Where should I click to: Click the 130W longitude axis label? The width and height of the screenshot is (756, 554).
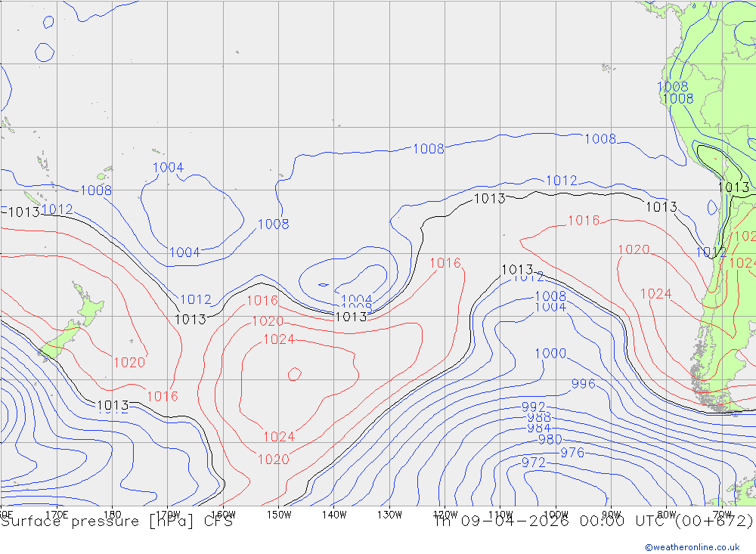click(x=389, y=515)
